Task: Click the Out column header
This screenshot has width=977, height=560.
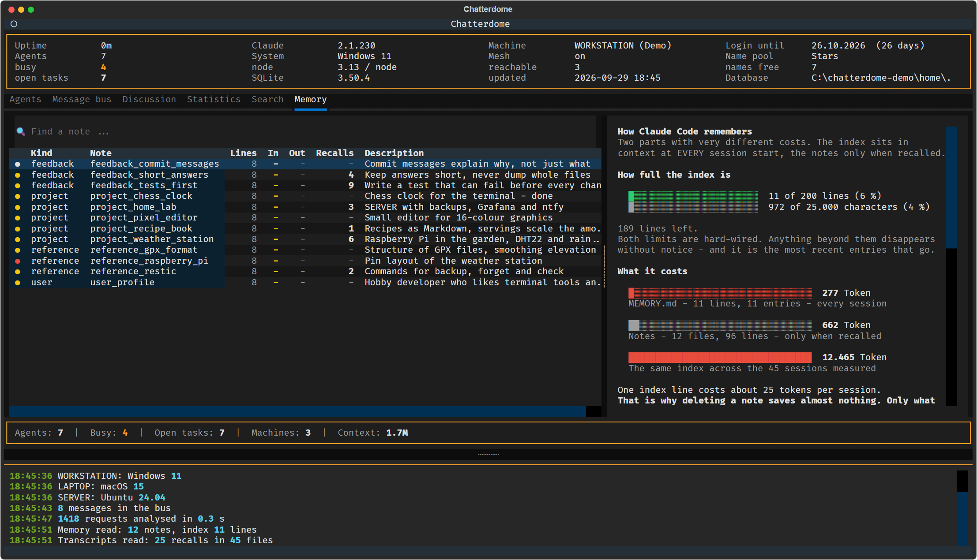Action: [x=297, y=153]
